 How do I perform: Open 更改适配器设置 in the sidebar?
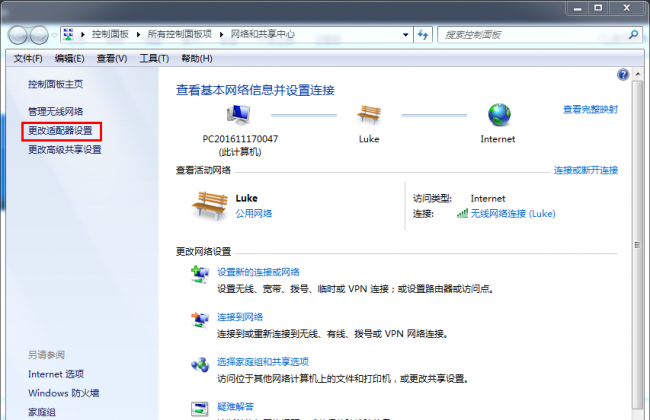(60, 131)
